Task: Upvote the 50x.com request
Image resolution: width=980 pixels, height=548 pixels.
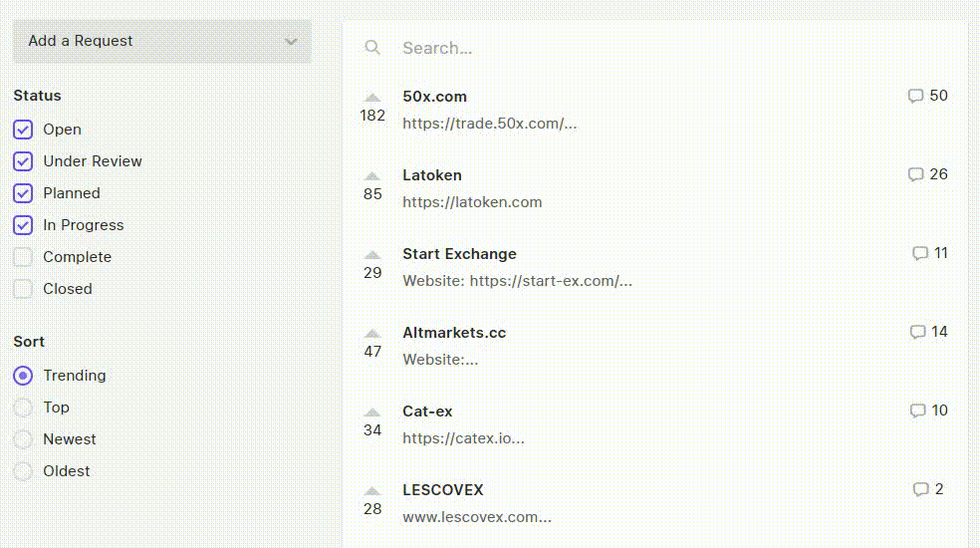Action: coord(372,97)
